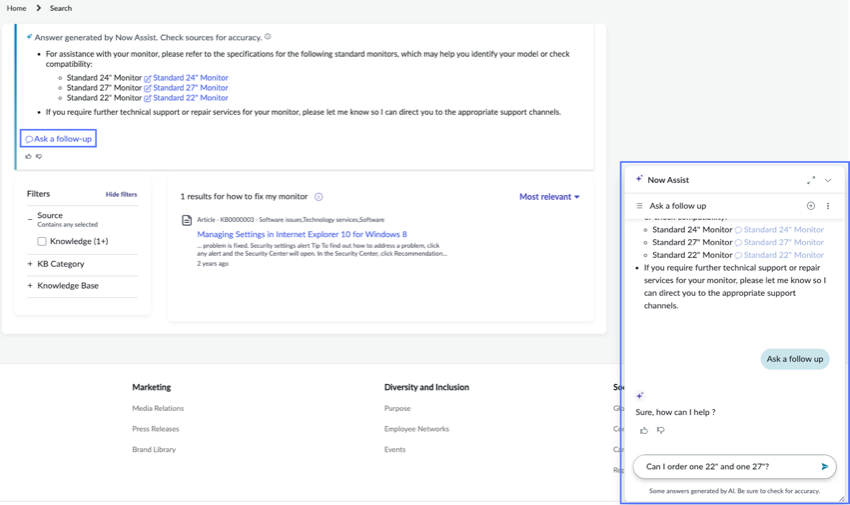This screenshot has height=505, width=850.
Task: Click the thumbs down icon under main answer
Action: point(39,157)
